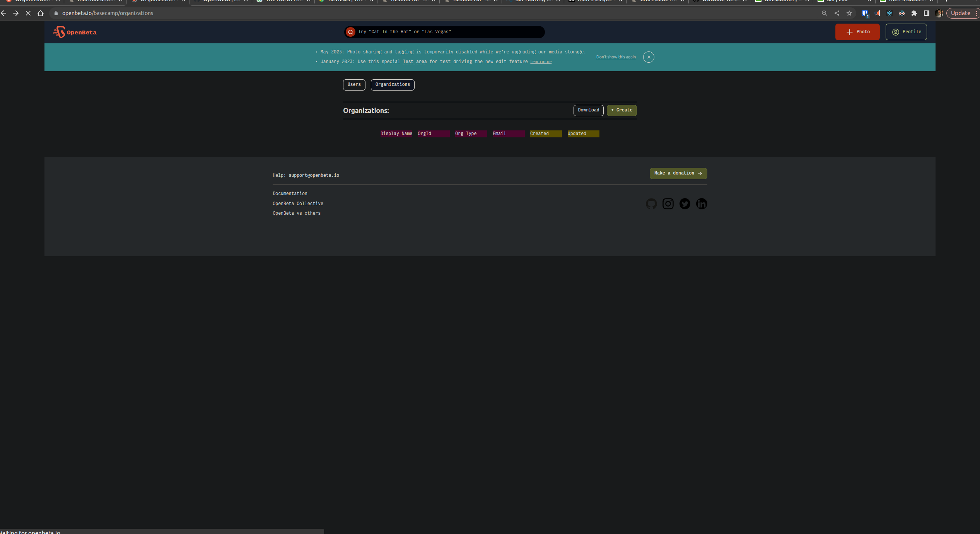This screenshot has width=980, height=534.
Task: Dismiss the announcement banner with X
Action: [x=649, y=57]
